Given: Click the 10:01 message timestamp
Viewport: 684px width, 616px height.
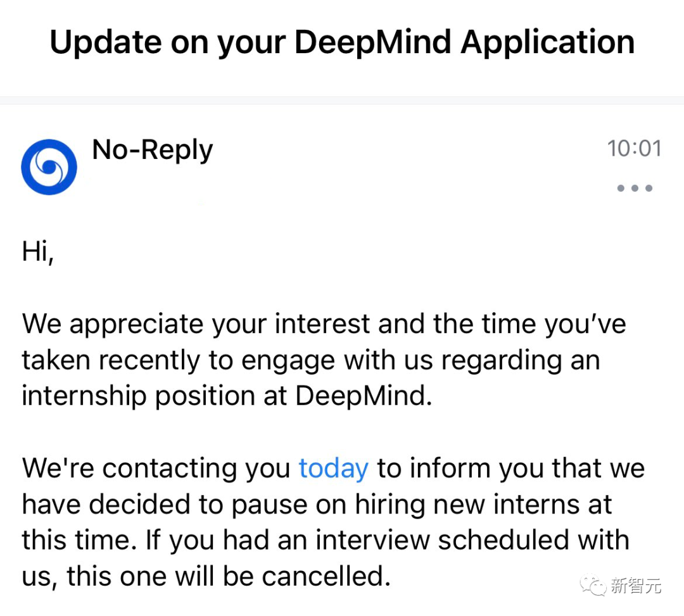Looking at the screenshot, I should tap(634, 148).
